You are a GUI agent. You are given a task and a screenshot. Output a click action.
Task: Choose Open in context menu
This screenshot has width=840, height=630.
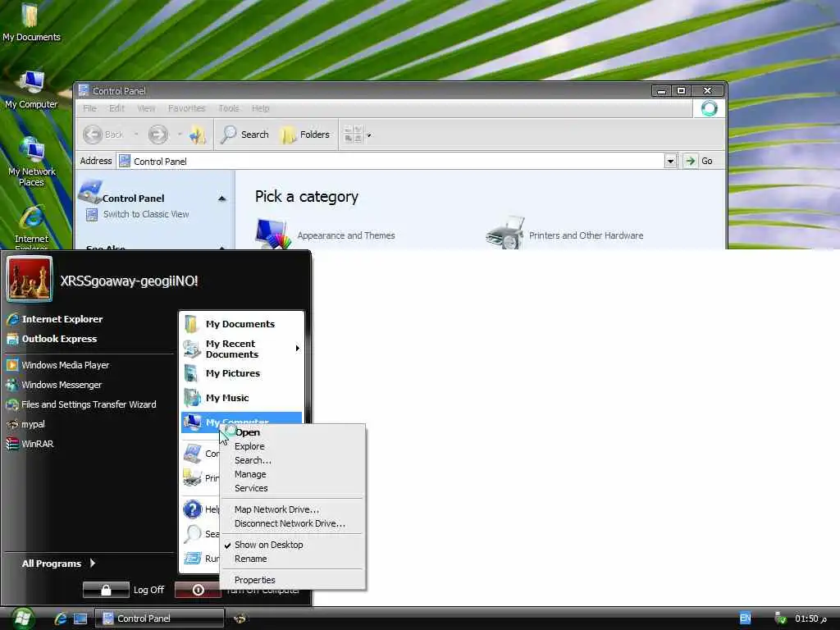[248, 432]
